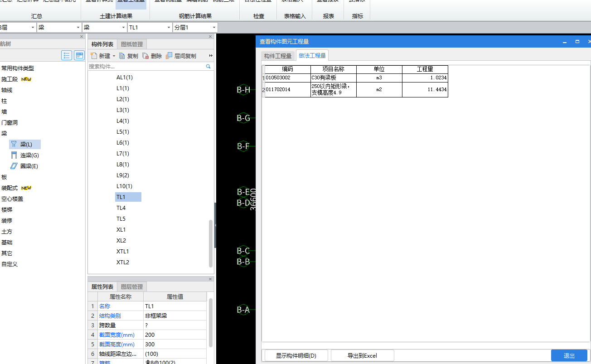The image size is (591, 364).
Task: Select L9(2) in component list
Action: (x=123, y=175)
